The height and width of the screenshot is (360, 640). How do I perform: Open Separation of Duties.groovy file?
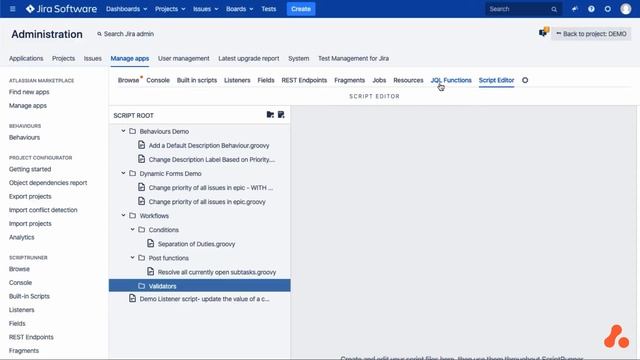(x=196, y=244)
